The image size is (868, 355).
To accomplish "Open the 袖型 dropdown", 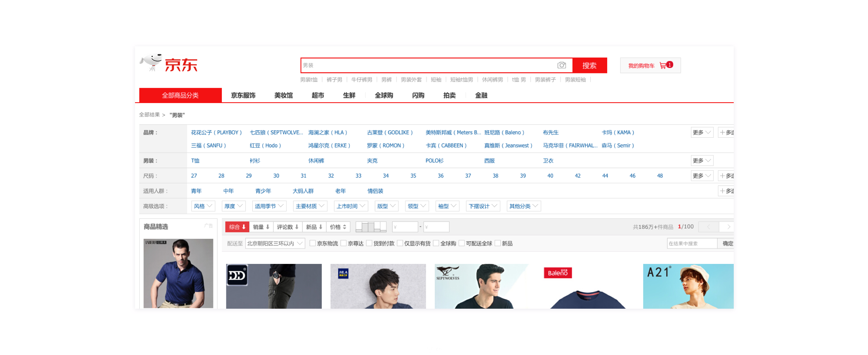I will pyautogui.click(x=448, y=206).
